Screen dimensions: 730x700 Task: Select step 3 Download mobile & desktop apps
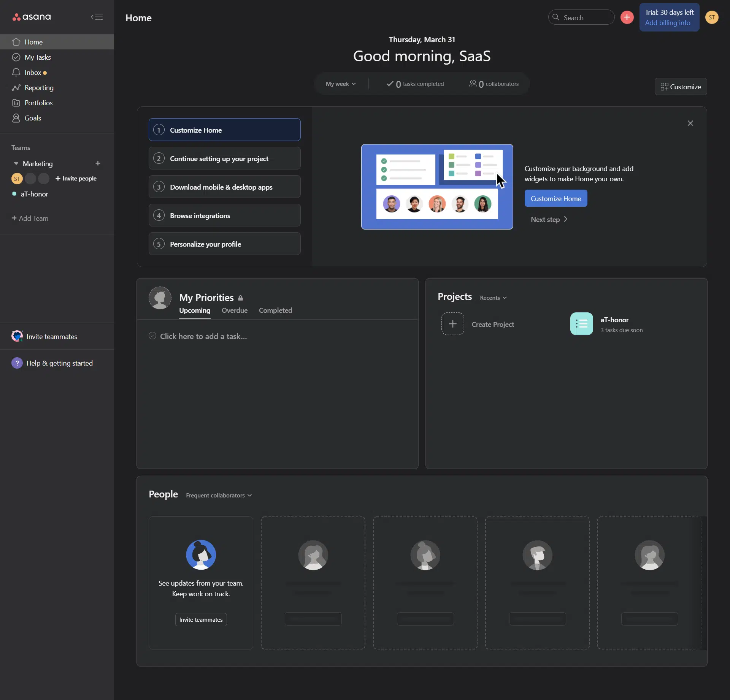pyautogui.click(x=224, y=187)
